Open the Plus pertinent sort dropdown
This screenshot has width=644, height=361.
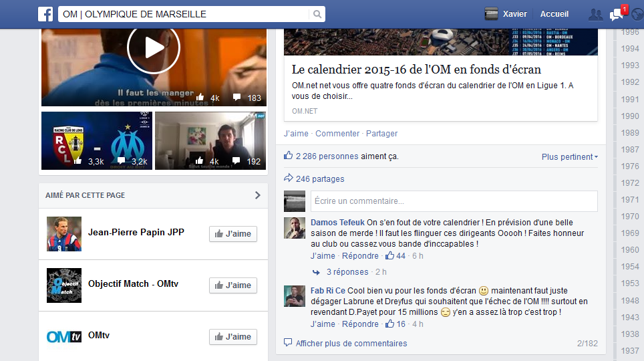click(569, 157)
